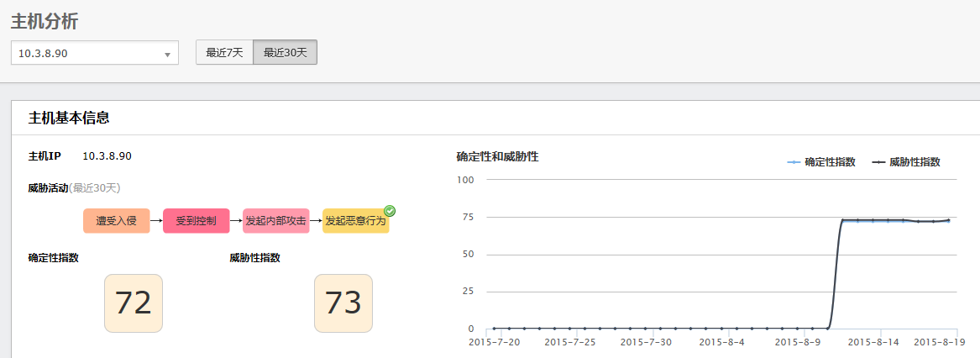Click the 主机分析 page title

pos(45,21)
